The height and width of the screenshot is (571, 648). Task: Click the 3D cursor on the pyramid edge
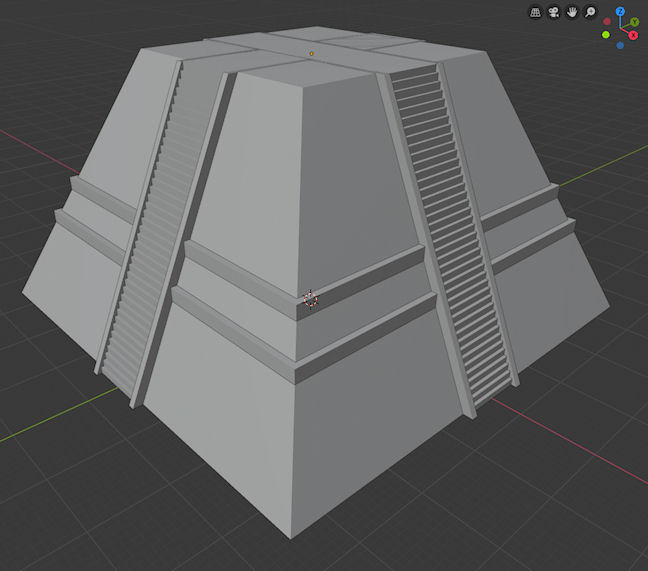point(310,299)
